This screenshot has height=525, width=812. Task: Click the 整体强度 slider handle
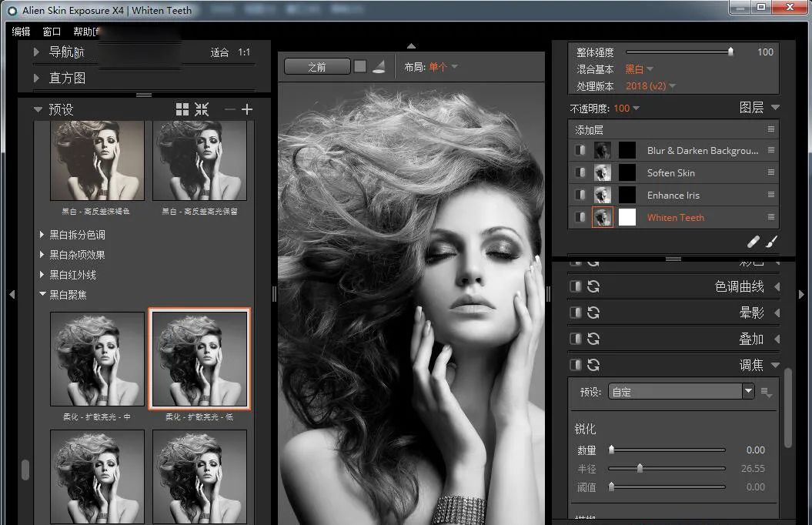(730, 52)
